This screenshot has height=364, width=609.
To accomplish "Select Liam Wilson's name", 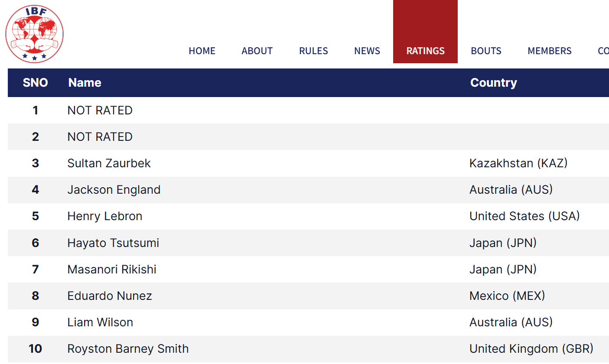I will click(x=100, y=322).
